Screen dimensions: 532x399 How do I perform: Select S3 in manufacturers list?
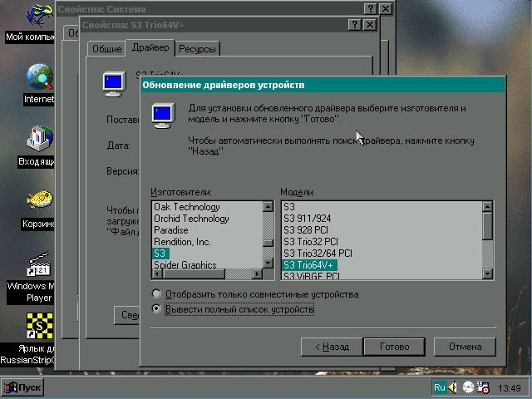click(x=160, y=254)
